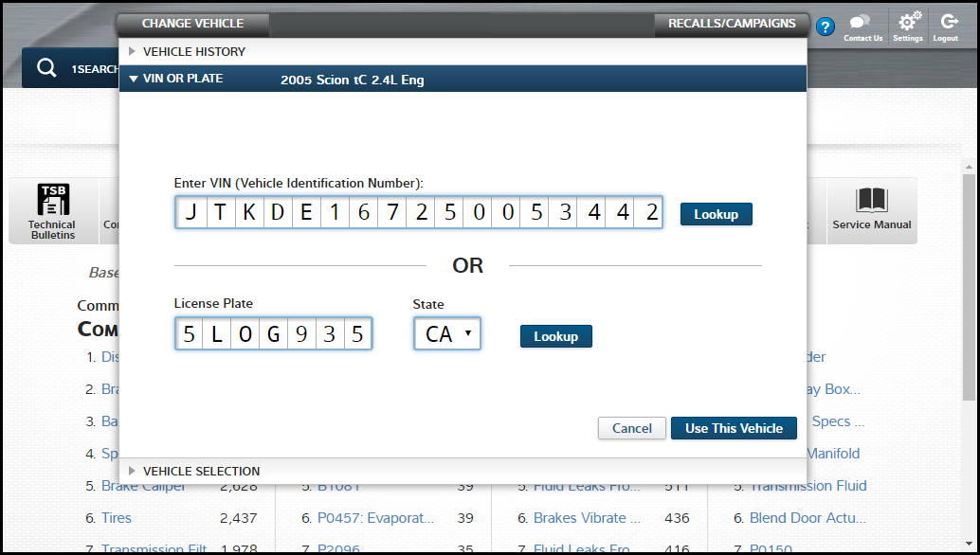Open Contact Us chat icon
The height and width of the screenshot is (555, 980).
pos(862,24)
